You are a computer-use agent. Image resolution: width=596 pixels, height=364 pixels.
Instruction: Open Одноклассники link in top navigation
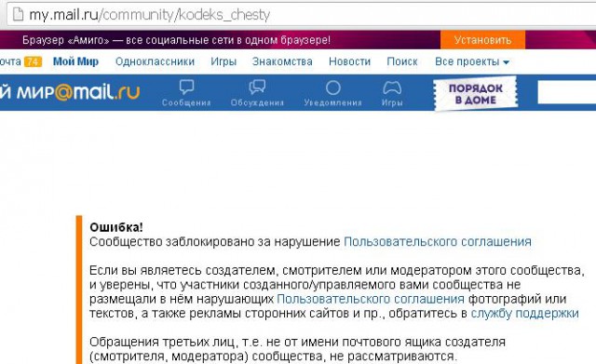[x=156, y=61]
